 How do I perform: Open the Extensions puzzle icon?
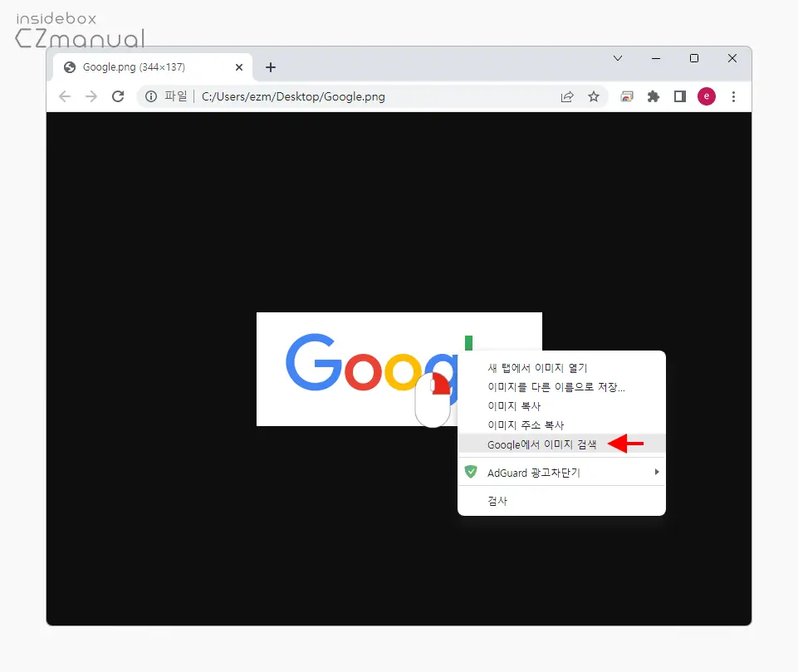tap(654, 96)
